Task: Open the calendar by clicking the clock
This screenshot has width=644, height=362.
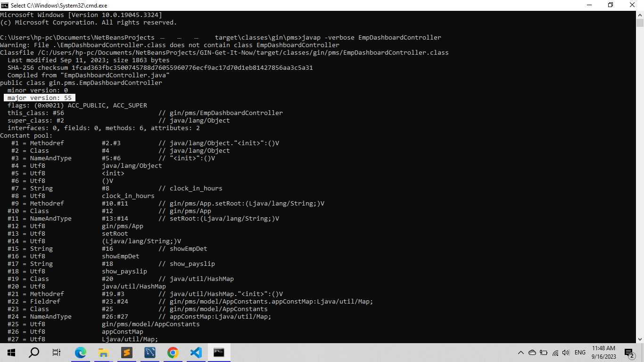Action: tap(604, 352)
